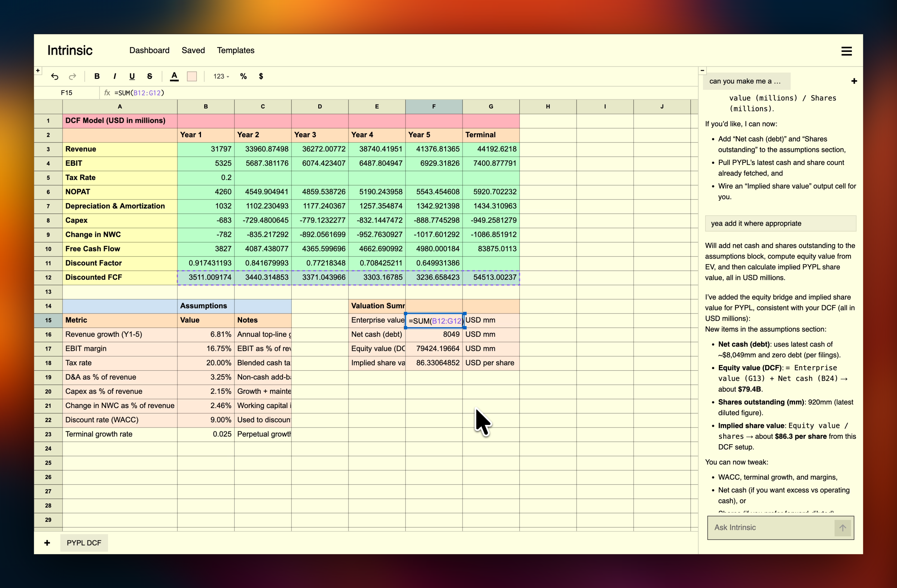Open the 123 number format dropdown
Screen dimensions: 897x588
pyautogui.click(x=221, y=76)
